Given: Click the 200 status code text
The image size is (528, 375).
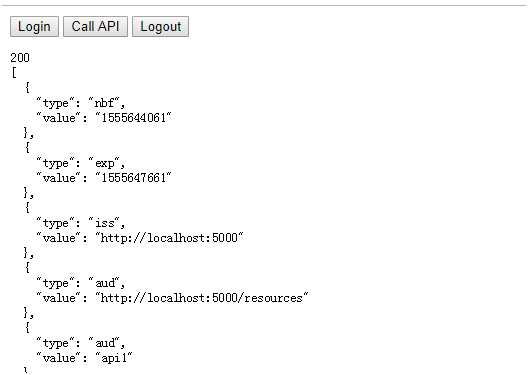Looking at the screenshot, I should point(20,58).
